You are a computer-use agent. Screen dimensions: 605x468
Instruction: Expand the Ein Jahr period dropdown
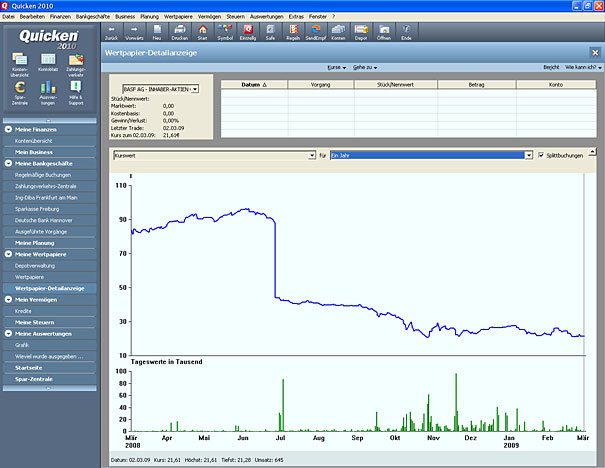point(528,155)
